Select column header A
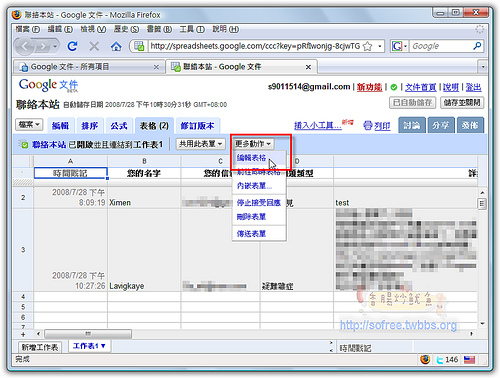 (70, 161)
